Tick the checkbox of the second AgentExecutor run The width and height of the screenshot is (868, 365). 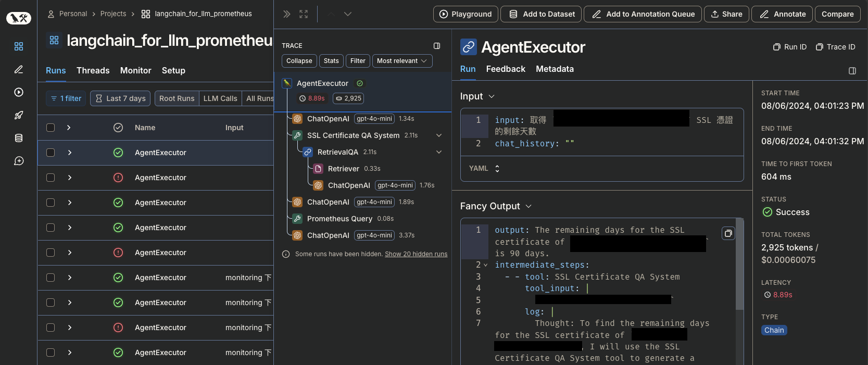click(51, 178)
